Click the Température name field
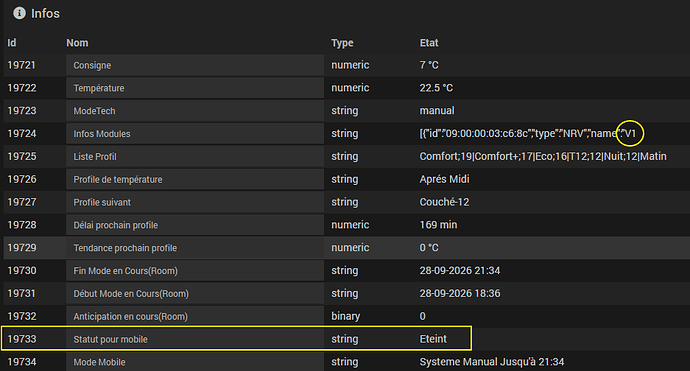The image size is (690, 371). (195, 88)
